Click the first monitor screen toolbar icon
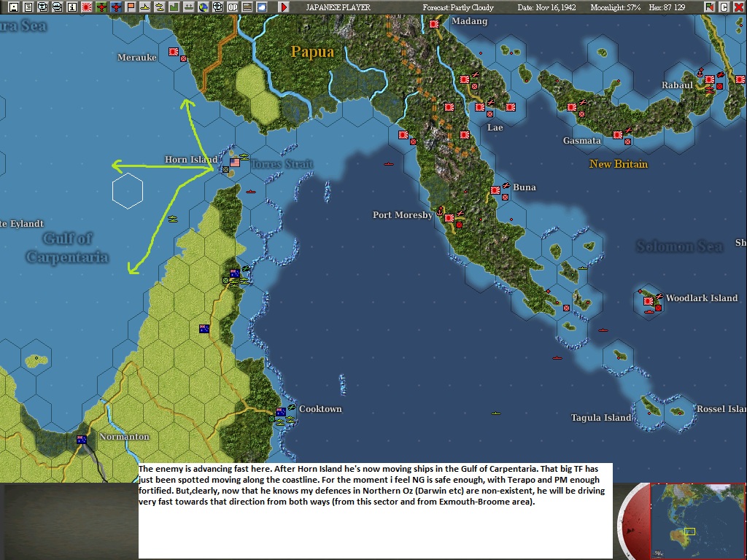This screenshot has width=747, height=560. (x=43, y=7)
